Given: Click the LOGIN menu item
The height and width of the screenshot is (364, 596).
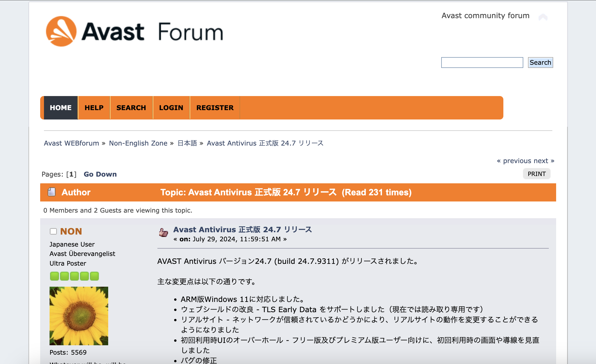Looking at the screenshot, I should 171,107.
